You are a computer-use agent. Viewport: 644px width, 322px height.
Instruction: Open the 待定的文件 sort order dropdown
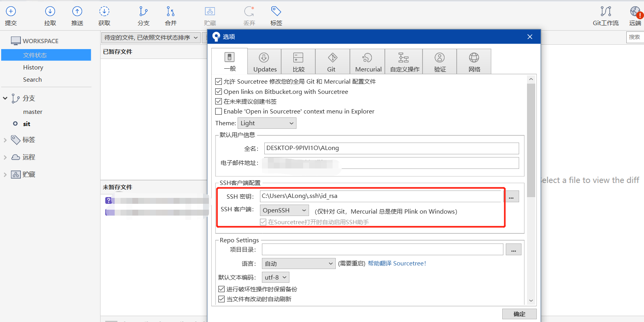click(x=151, y=38)
